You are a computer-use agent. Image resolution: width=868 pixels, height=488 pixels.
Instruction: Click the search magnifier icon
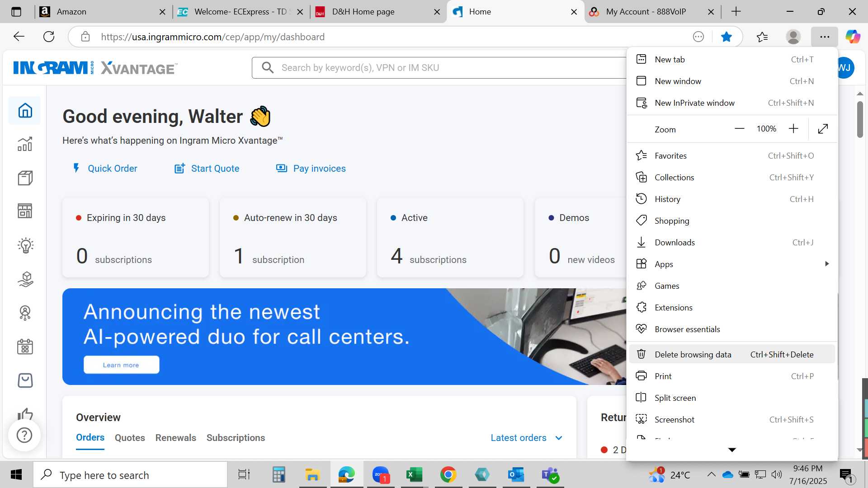[x=268, y=68]
